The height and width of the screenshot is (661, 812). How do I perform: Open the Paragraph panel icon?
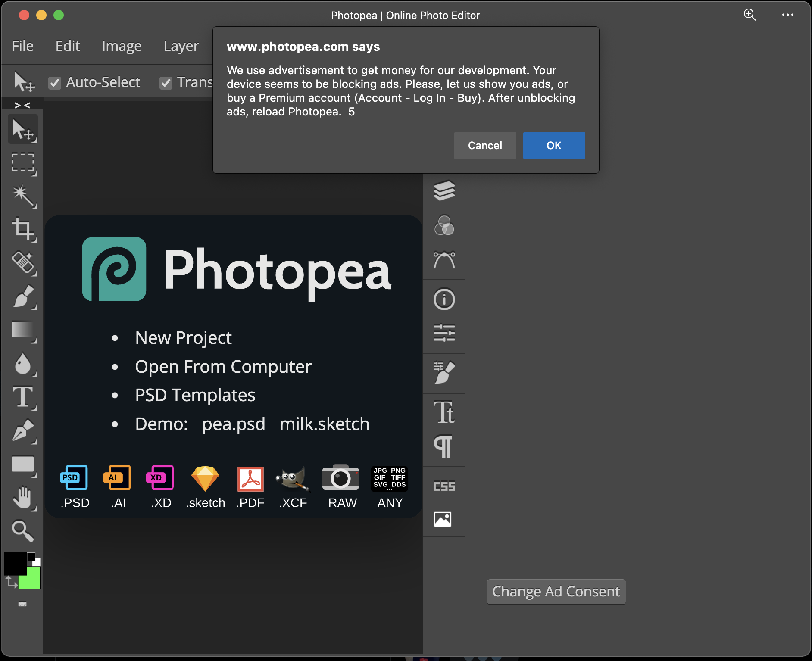(443, 446)
